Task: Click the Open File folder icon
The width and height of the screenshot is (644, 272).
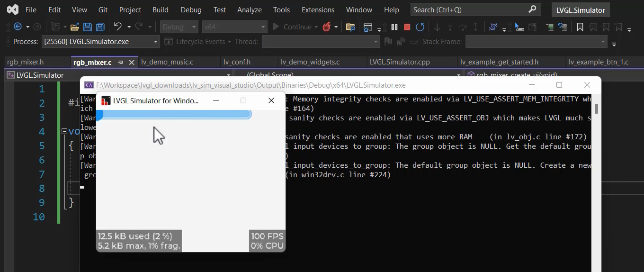Action: coord(74,27)
